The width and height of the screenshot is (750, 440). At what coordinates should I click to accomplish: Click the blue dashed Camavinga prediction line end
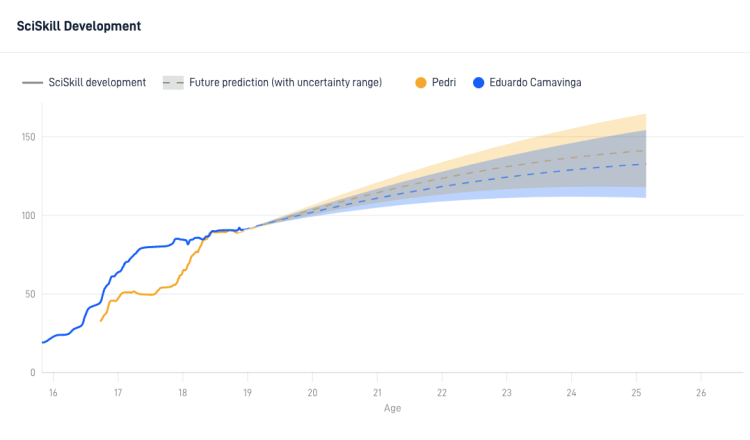(644, 164)
